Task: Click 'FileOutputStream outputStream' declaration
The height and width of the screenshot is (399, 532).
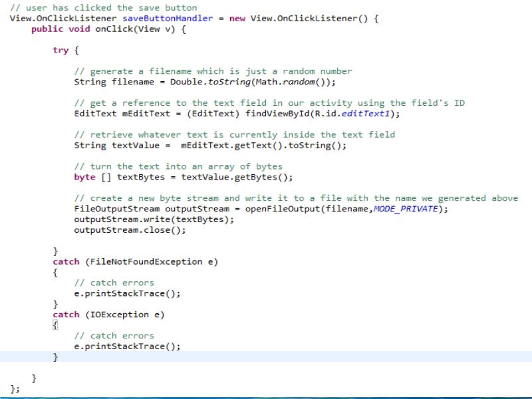Action: coord(152,209)
